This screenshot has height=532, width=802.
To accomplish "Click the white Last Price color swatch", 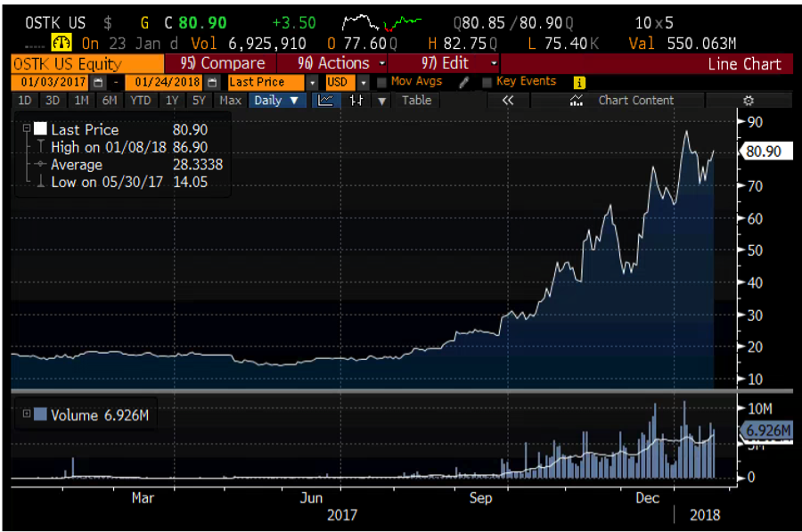I will pyautogui.click(x=40, y=129).
